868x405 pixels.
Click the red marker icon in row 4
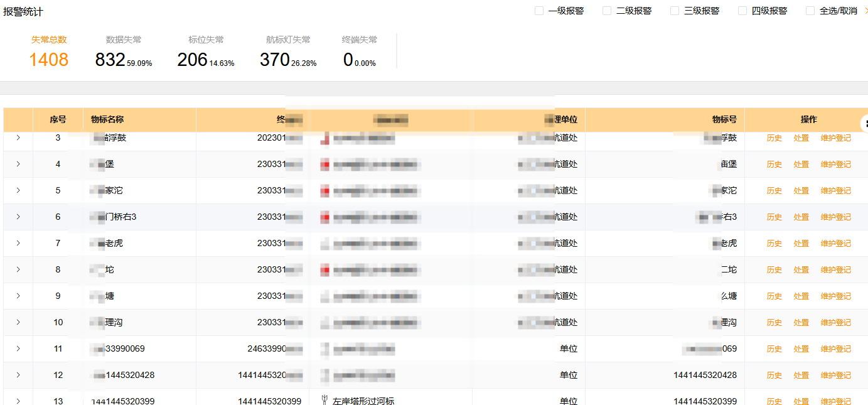(x=324, y=165)
